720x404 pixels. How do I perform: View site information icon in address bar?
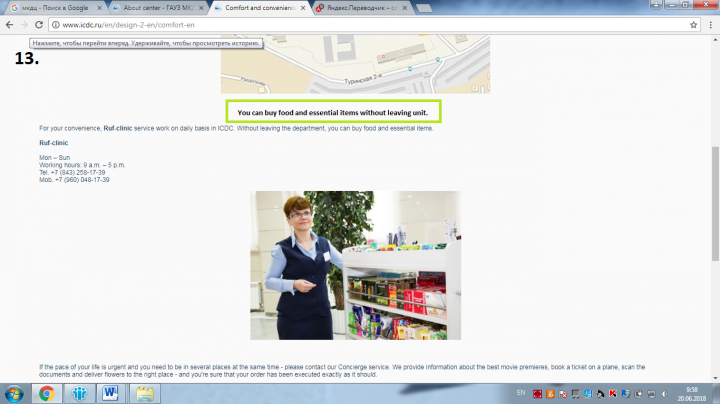point(56,25)
